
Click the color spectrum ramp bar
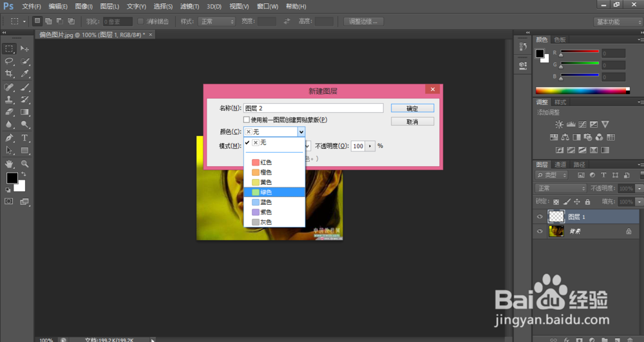582,90
